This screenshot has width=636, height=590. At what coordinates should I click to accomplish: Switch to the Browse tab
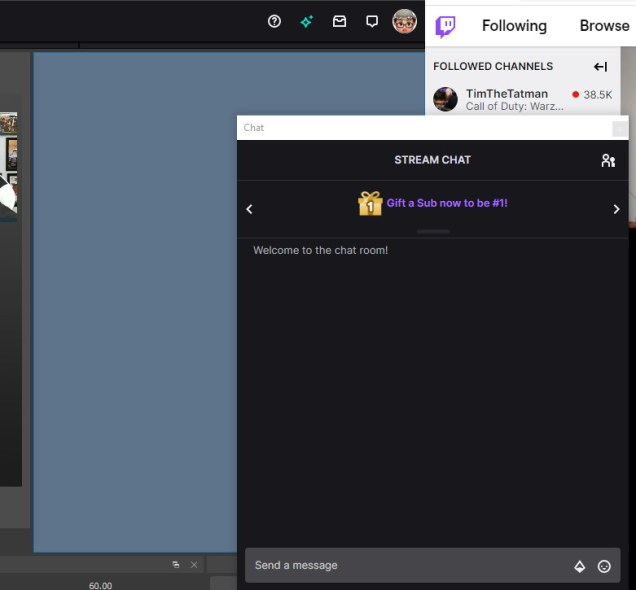604,26
